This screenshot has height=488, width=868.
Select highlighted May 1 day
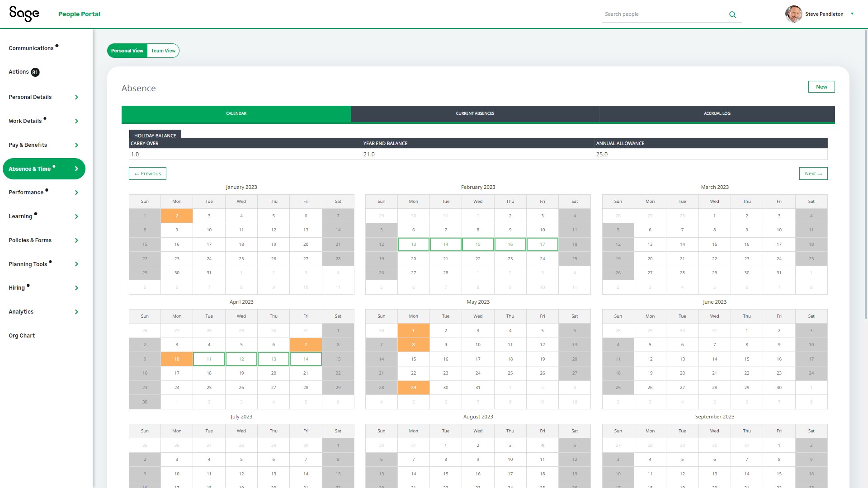(x=413, y=331)
